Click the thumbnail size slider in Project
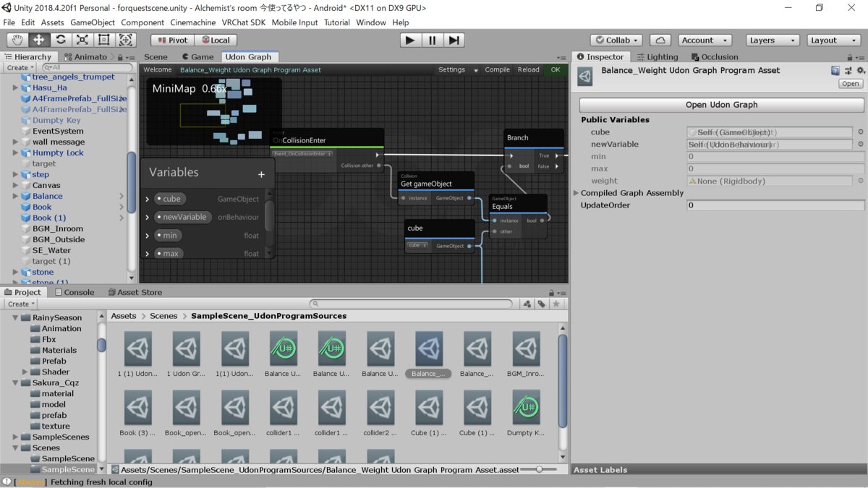This screenshot has width=868, height=488. (539, 470)
